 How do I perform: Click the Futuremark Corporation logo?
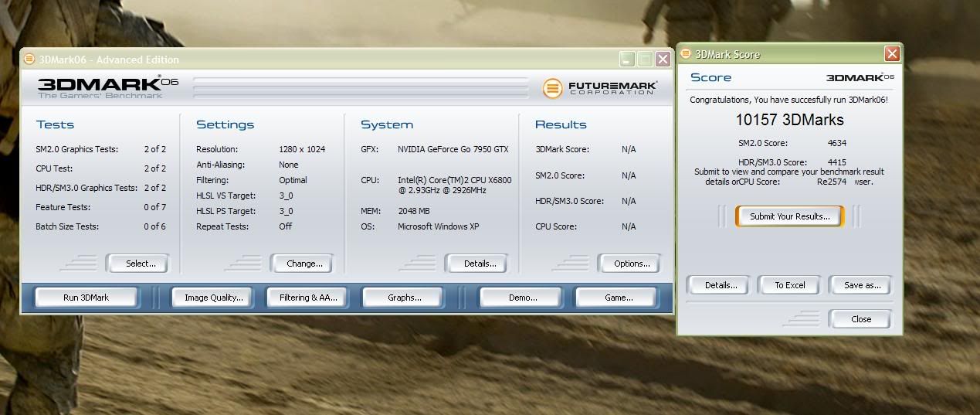tap(599, 88)
